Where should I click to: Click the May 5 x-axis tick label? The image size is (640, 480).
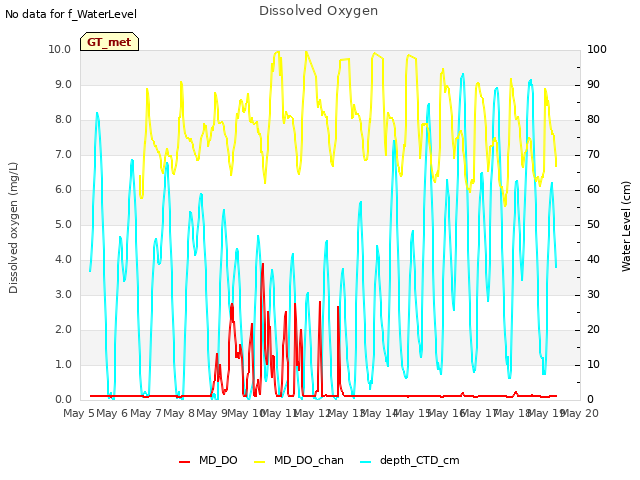[79, 413]
